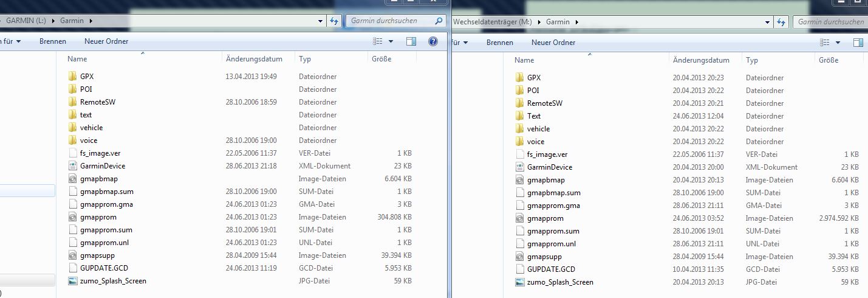Select GarminDevice XML dated 20.04.2013 20:00
This screenshot has width=868, height=298.
tap(550, 167)
